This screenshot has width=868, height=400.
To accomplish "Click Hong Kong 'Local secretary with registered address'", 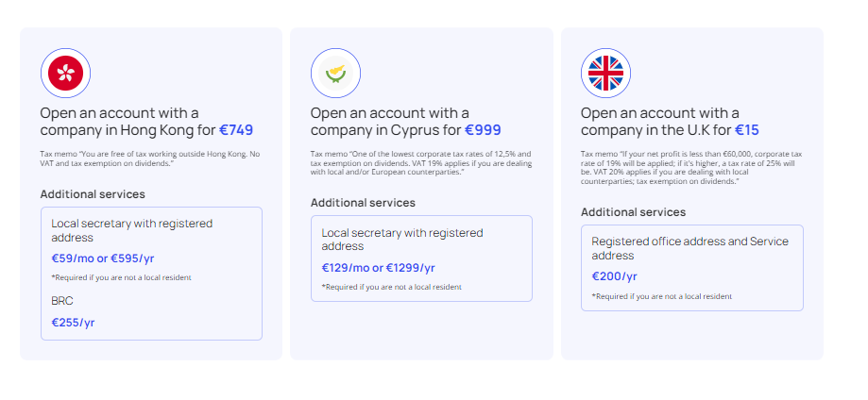I will pyautogui.click(x=131, y=231).
